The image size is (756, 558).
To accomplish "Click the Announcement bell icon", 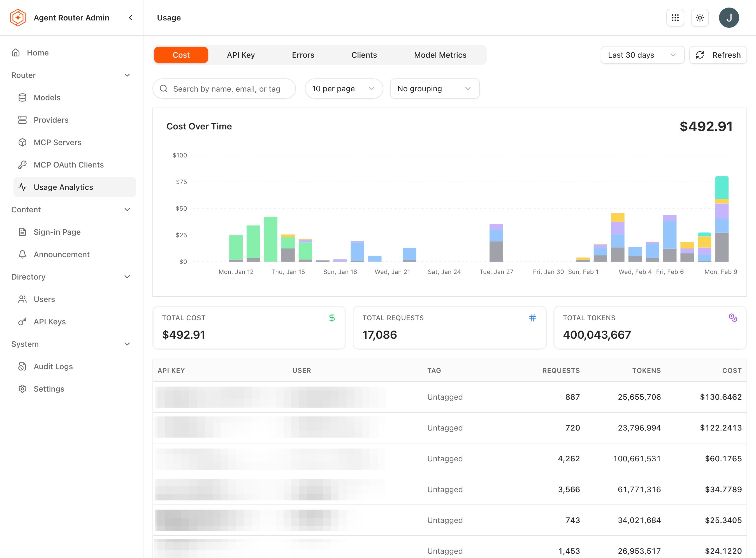I will pyautogui.click(x=22, y=254).
